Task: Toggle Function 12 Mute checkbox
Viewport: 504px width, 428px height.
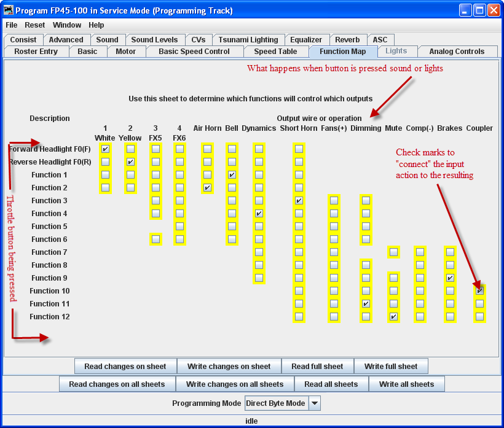Action: 393,317
